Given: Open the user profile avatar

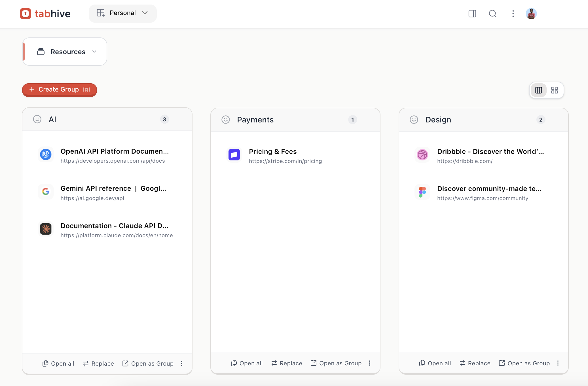Looking at the screenshot, I should click(531, 14).
